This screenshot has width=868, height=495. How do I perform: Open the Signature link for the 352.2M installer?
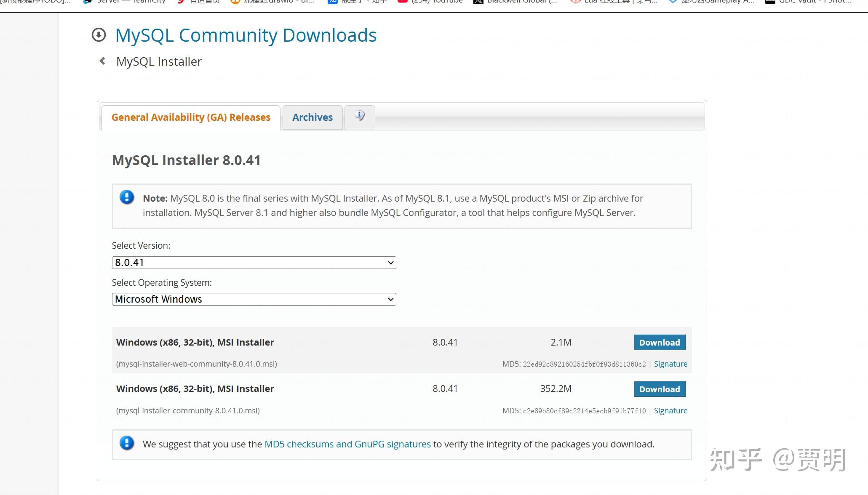(670, 411)
